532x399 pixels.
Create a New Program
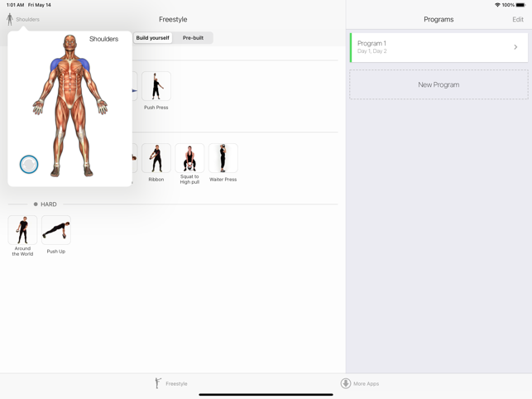click(439, 84)
